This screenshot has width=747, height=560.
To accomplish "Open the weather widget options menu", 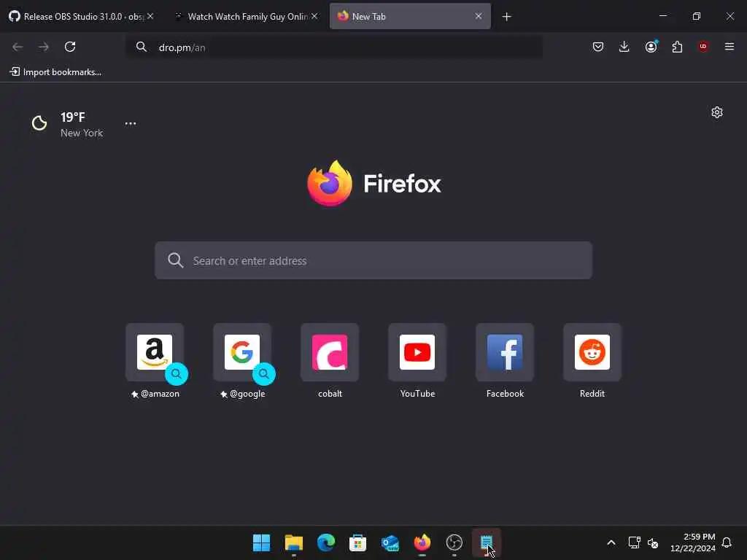I will (131, 123).
